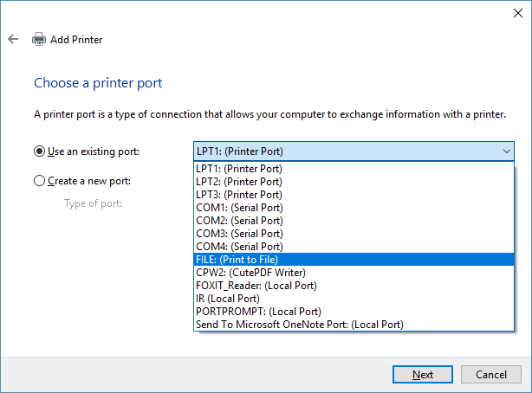Pick LPT3: (Printer Port) entry

pos(239,195)
